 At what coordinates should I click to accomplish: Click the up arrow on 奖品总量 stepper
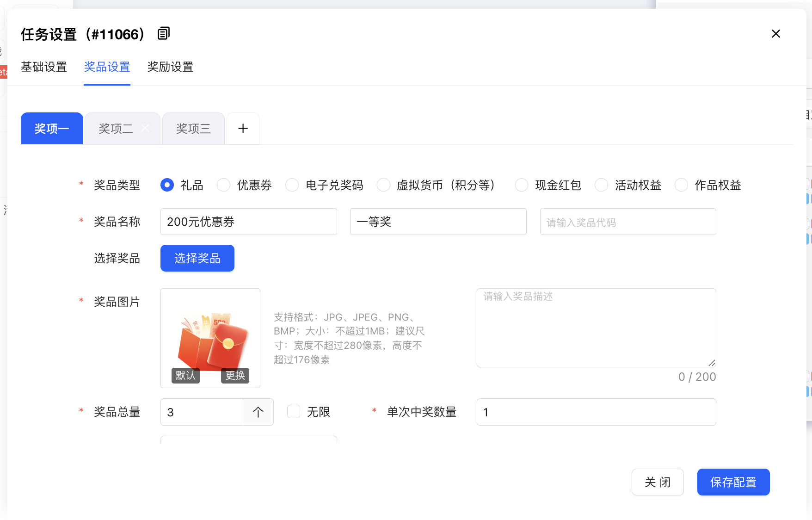(258, 412)
